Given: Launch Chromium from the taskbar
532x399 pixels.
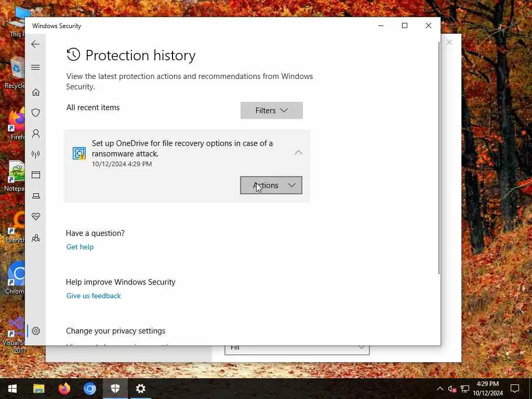Looking at the screenshot, I should (x=89, y=389).
